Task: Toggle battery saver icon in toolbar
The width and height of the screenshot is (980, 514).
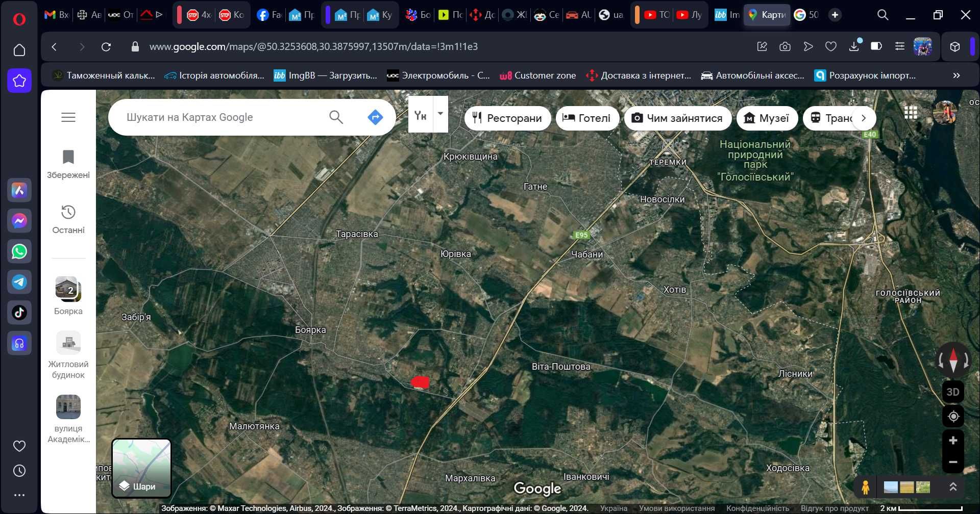Action: [876, 47]
